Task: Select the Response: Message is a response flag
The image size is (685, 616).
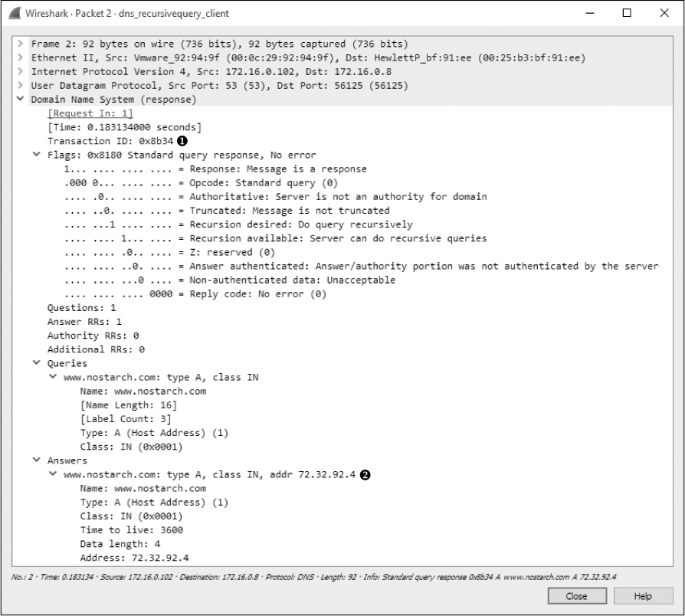Action: tap(215, 169)
